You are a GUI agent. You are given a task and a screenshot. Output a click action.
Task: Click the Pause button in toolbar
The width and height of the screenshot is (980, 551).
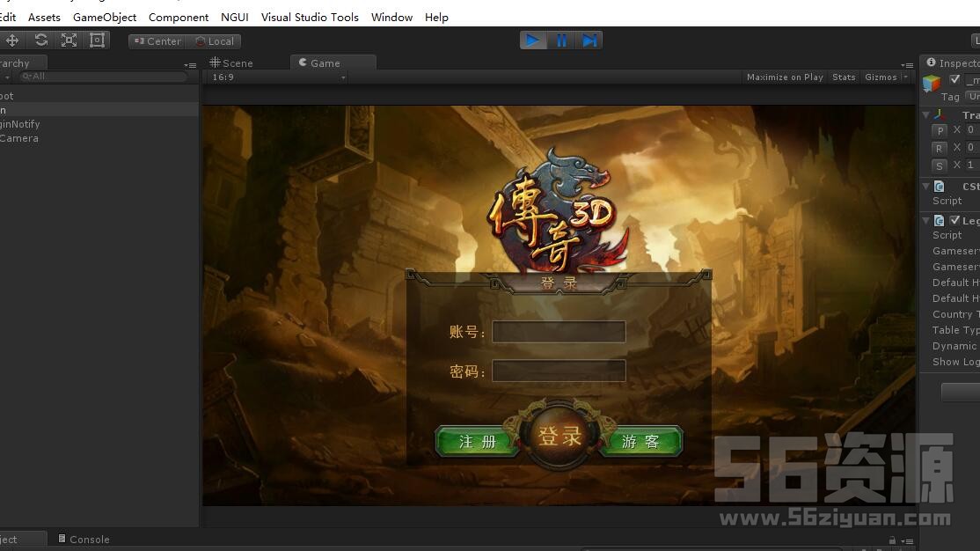(x=561, y=40)
